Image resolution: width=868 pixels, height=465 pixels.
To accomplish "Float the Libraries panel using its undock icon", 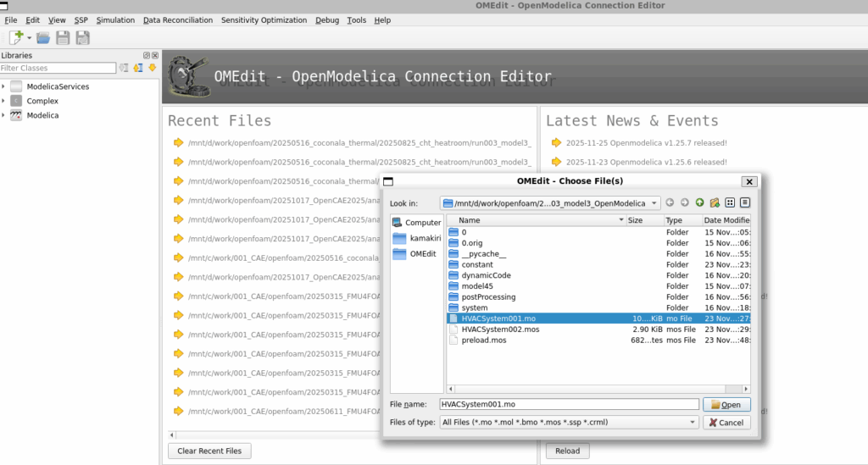I will click(x=146, y=55).
